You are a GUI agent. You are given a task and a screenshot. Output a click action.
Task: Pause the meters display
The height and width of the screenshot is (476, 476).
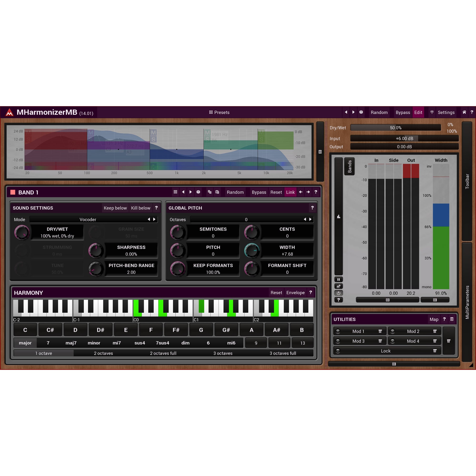coord(338,279)
